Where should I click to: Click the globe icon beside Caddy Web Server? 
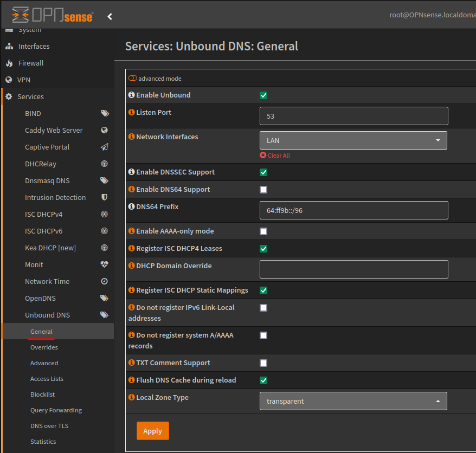tap(105, 130)
